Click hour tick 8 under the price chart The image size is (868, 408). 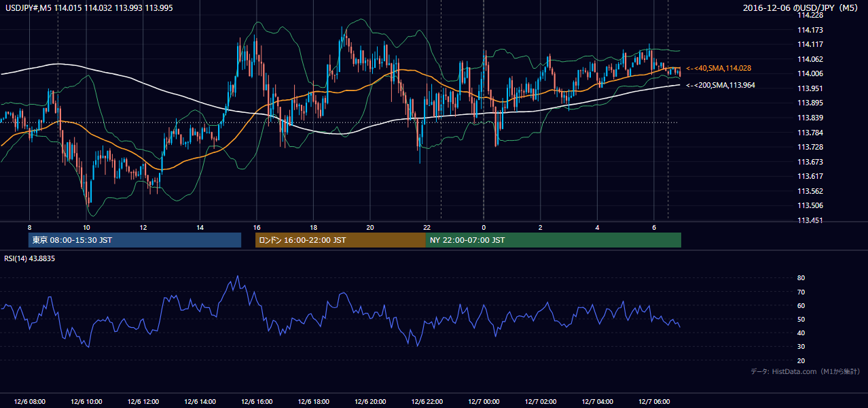tap(29, 227)
